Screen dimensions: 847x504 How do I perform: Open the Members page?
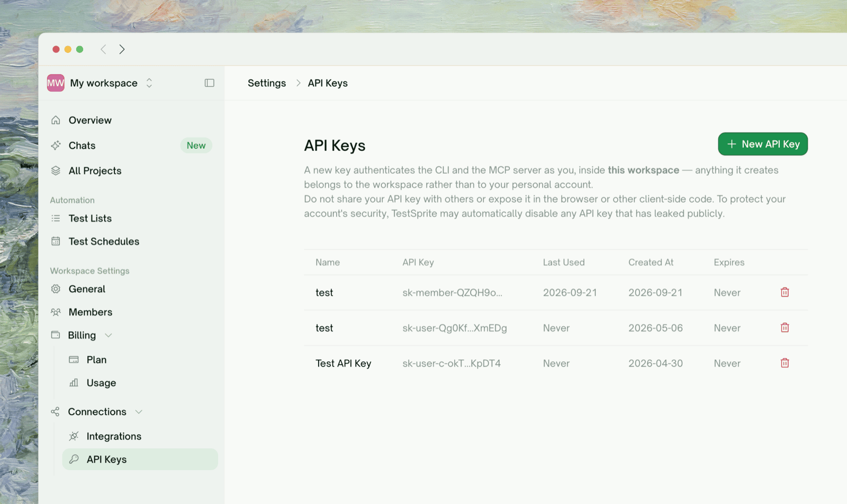[91, 312]
